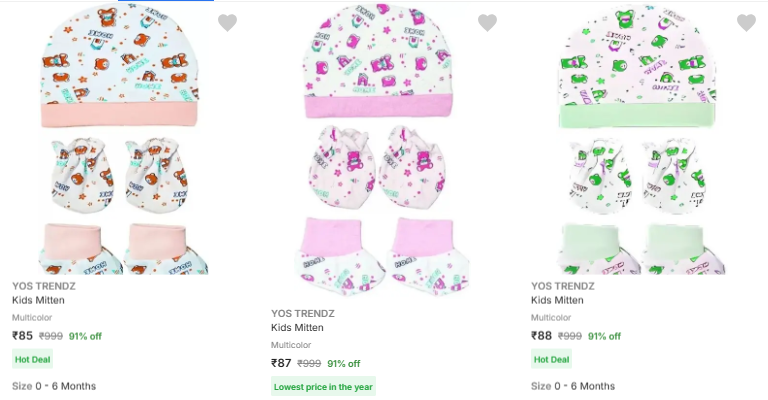This screenshot has width=768, height=400.
Task: Select YOS TRENDZ brand on ₹87 product
Action: click(302, 313)
